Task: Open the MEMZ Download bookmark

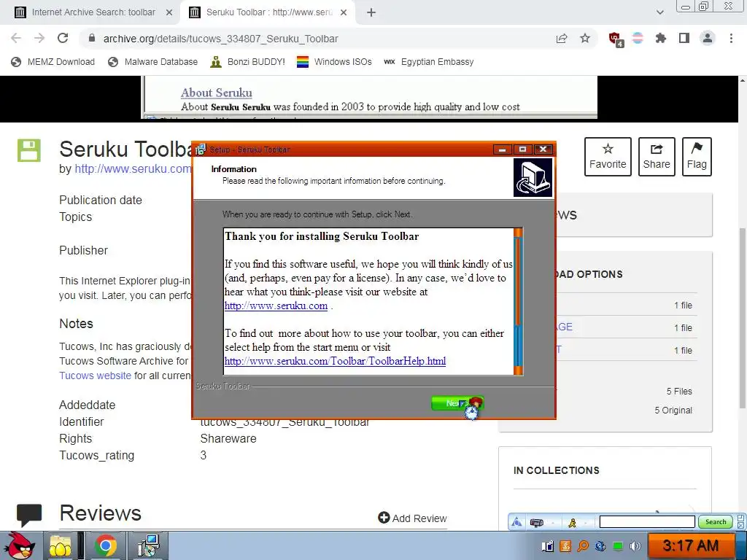Action: click(53, 62)
